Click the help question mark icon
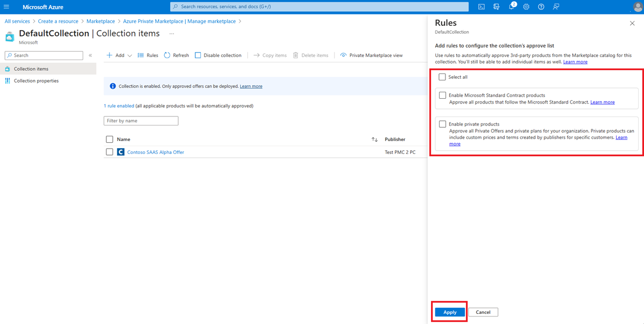This screenshot has width=644, height=324. tap(541, 7)
